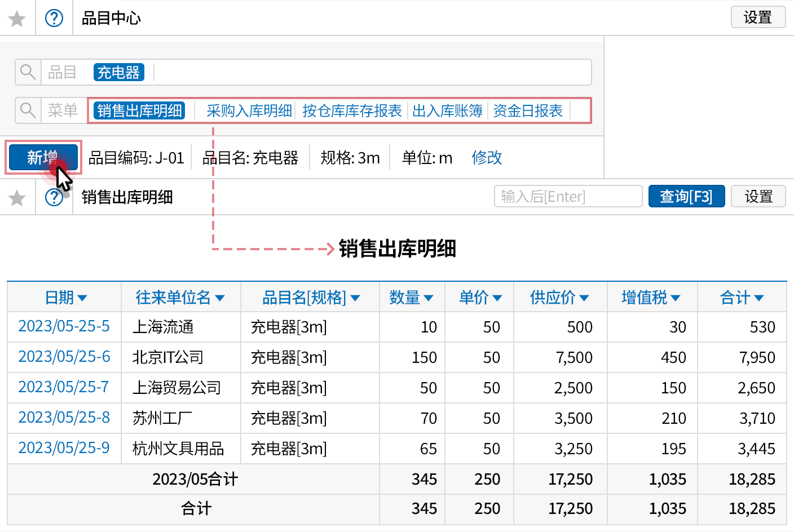The height and width of the screenshot is (532, 794).
Task: Open 按仓库库存报表 menu item
Action: point(352,110)
